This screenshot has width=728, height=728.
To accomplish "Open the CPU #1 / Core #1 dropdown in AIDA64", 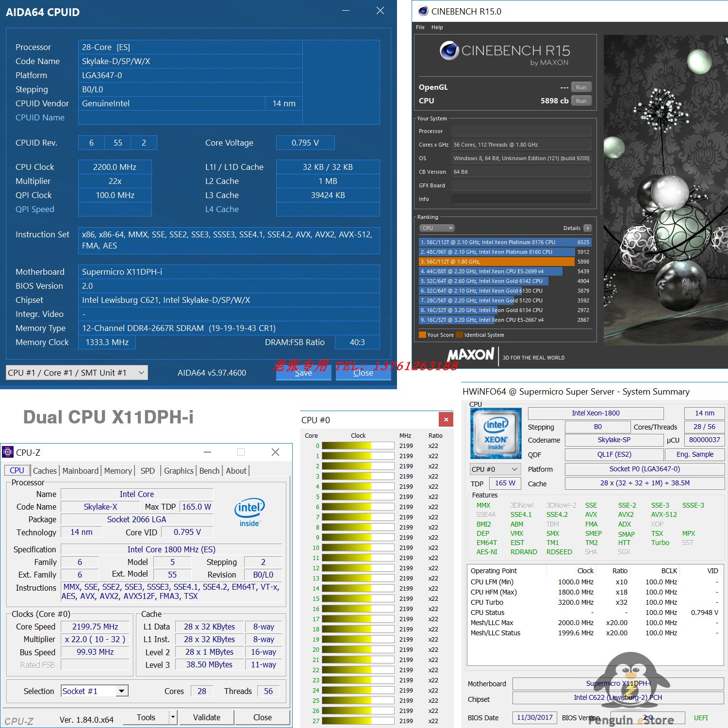I will (140, 372).
